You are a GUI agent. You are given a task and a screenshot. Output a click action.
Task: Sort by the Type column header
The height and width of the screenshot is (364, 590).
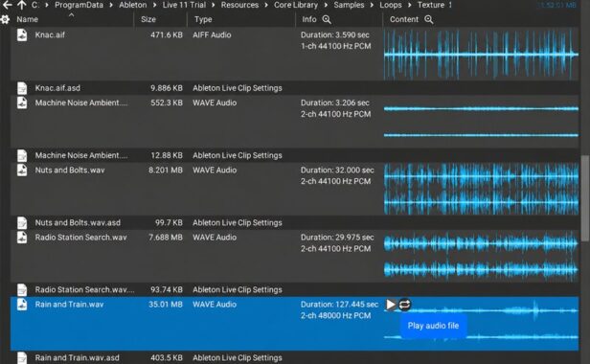point(203,19)
